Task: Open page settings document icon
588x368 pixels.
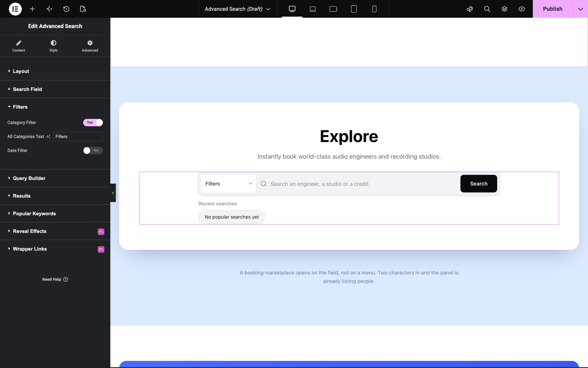Action: [83, 9]
